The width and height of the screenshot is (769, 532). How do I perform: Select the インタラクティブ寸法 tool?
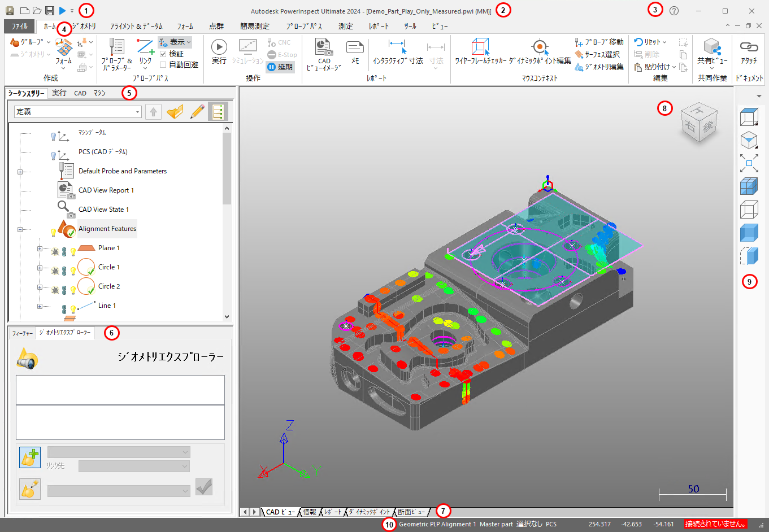coord(398,51)
